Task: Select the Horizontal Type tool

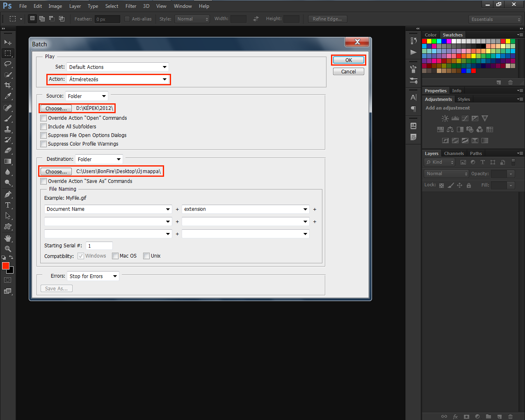Action: [7, 205]
